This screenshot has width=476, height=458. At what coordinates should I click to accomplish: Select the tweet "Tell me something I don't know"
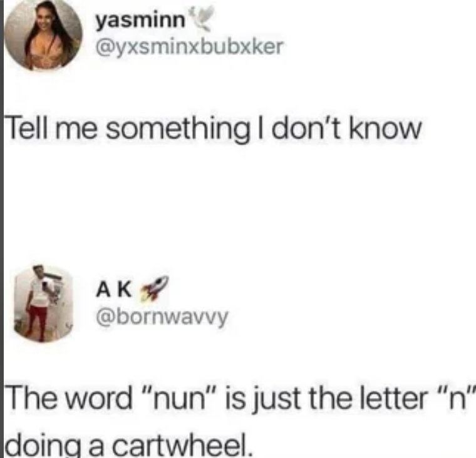pyautogui.click(x=214, y=129)
